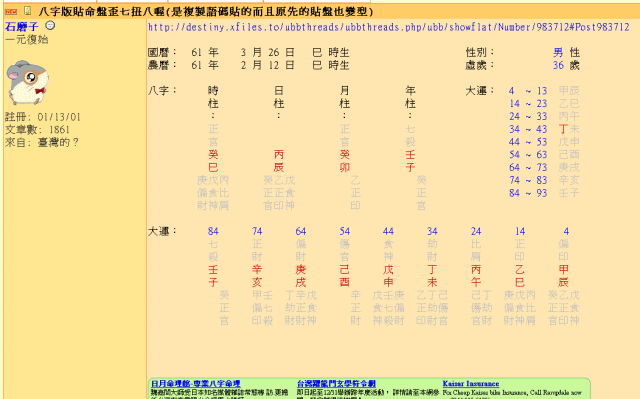The height and width of the screenshot is (399, 640).
Task: Click the gender value 男 性
Action: (x=567, y=52)
